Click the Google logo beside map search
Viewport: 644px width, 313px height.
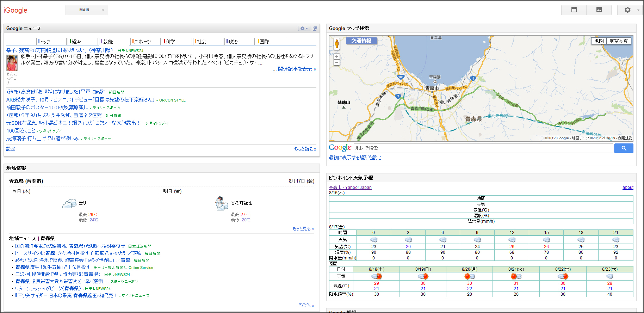pyautogui.click(x=340, y=148)
